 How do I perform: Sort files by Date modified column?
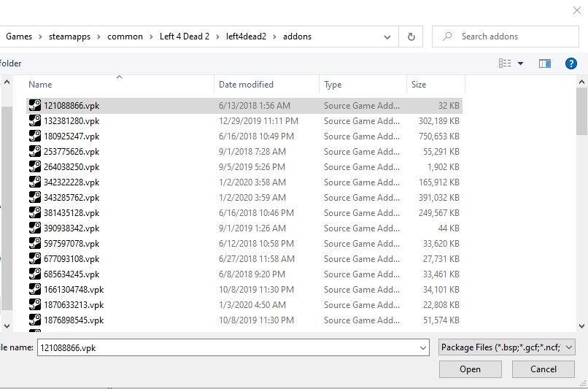[246, 85]
